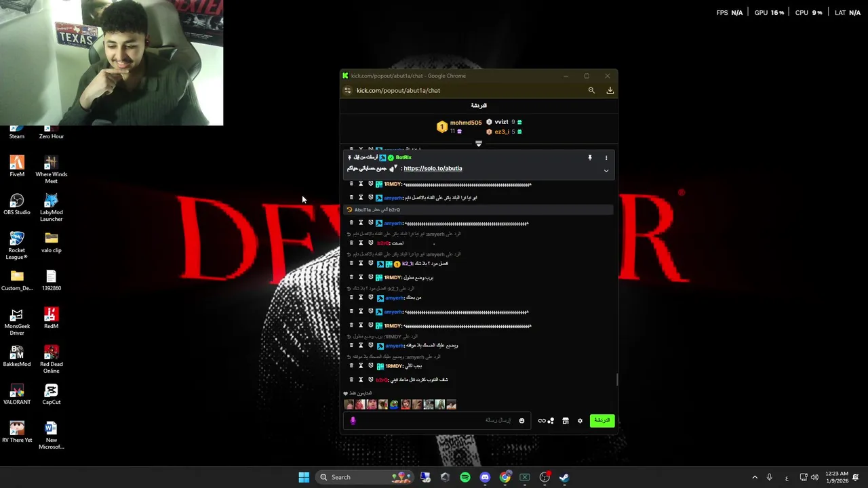Open Zero Hour desktop shortcut
Viewport: 868px width, 488px height.
[52, 132]
